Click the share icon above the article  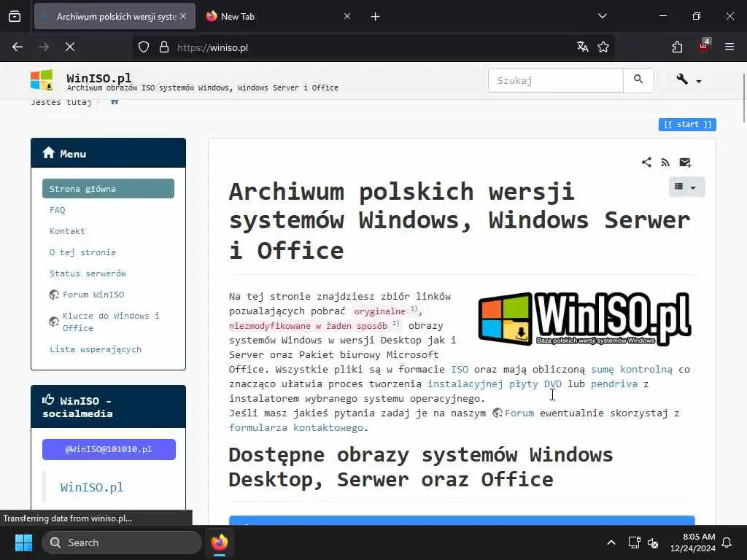pos(646,163)
